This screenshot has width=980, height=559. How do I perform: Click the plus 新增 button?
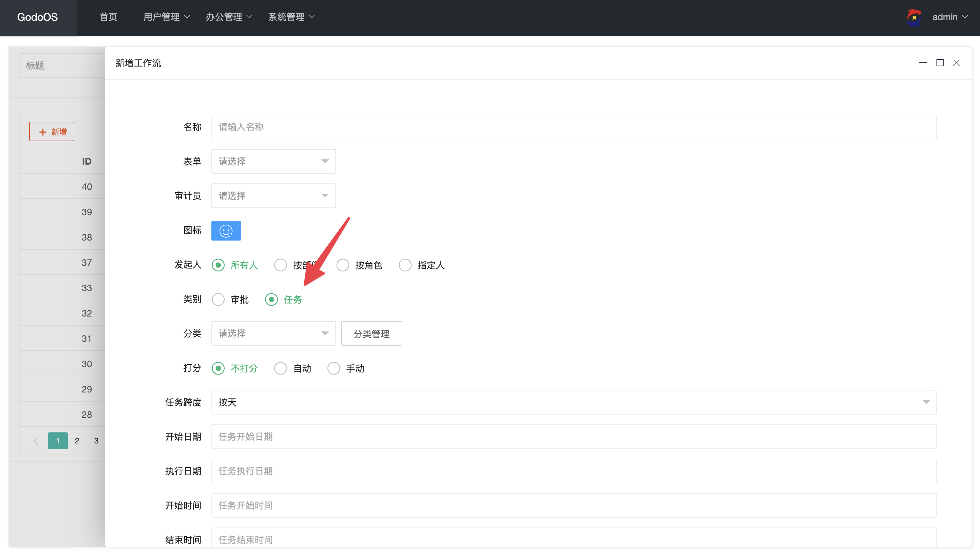pos(52,132)
